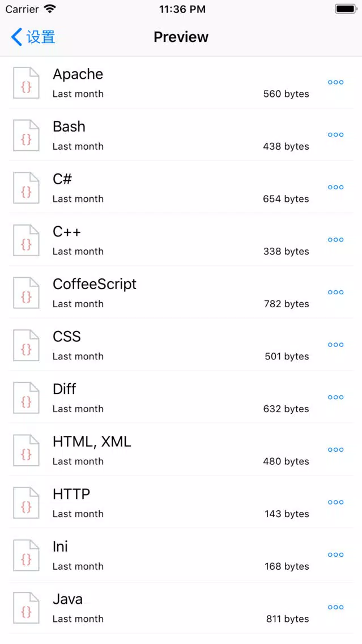
Task: Open more options for C#
Action: coord(335,187)
